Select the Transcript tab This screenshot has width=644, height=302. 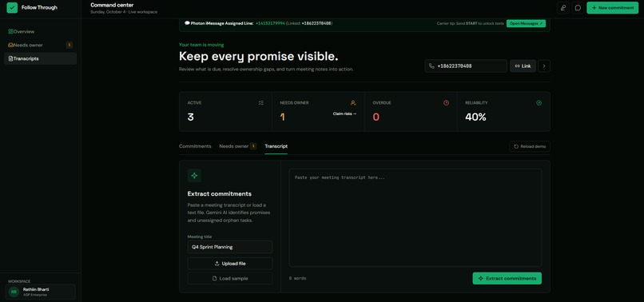pyautogui.click(x=276, y=146)
